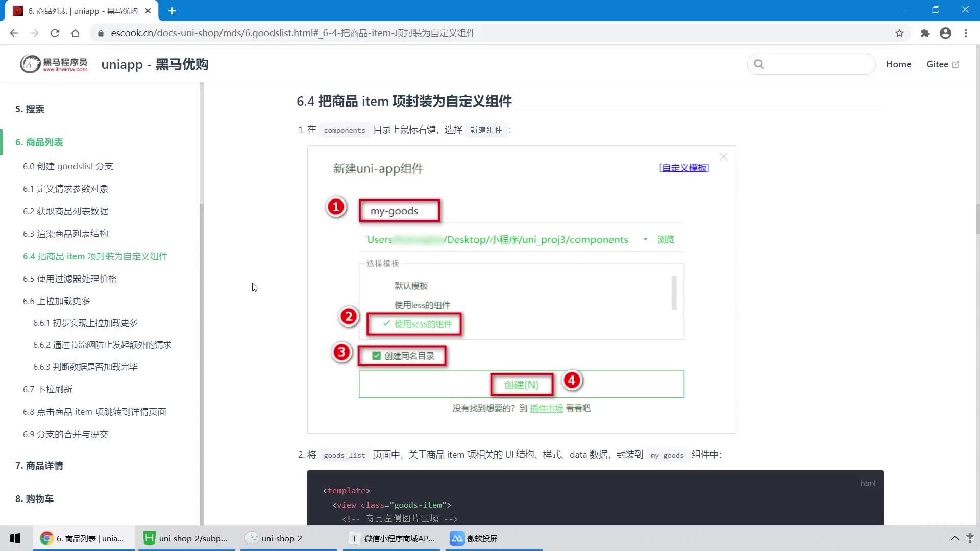
Task: Open the Home nav link
Action: tap(898, 64)
